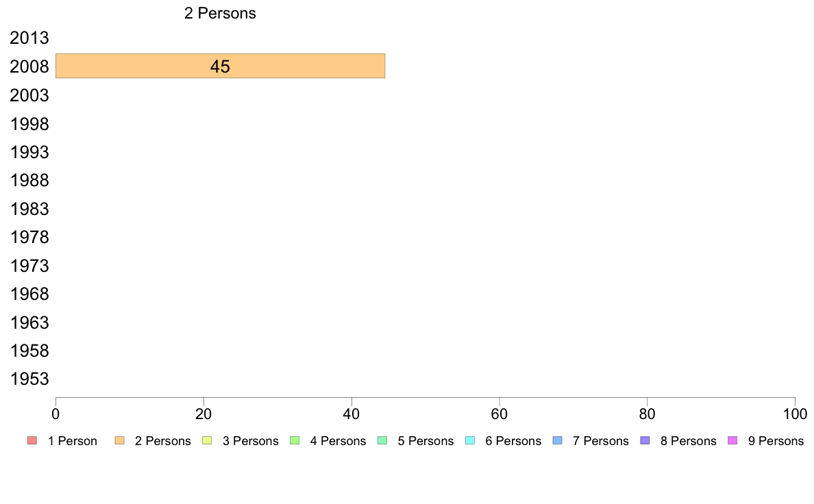Click the 1 Person red legend swatch
Screen dimensions: 814x504
(32, 441)
